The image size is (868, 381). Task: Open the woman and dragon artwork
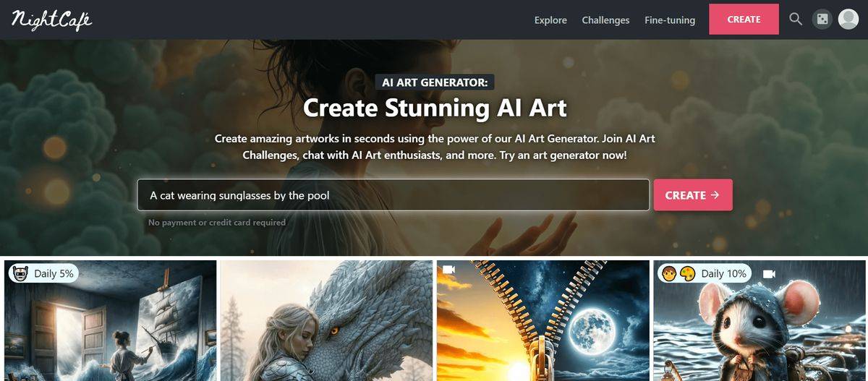[327, 321]
